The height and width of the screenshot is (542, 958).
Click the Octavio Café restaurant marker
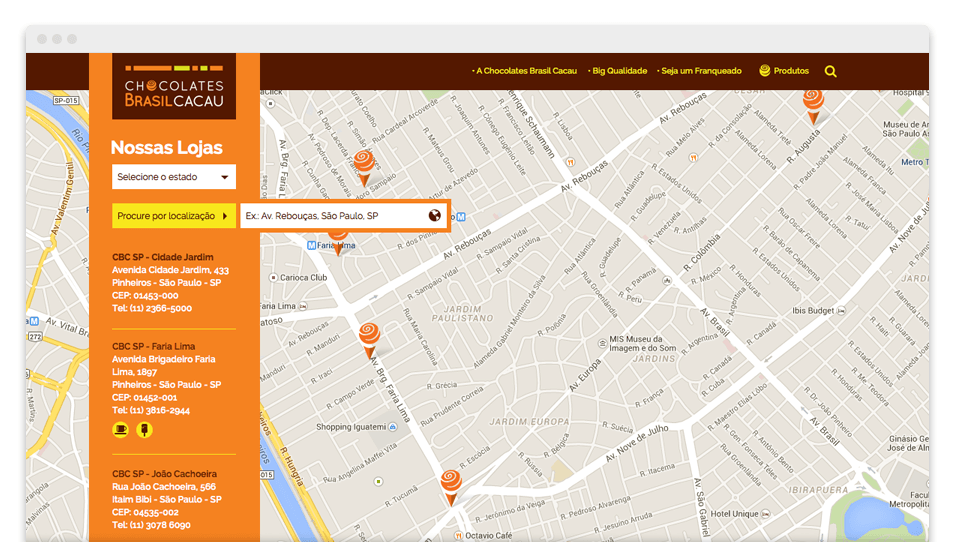click(458, 535)
